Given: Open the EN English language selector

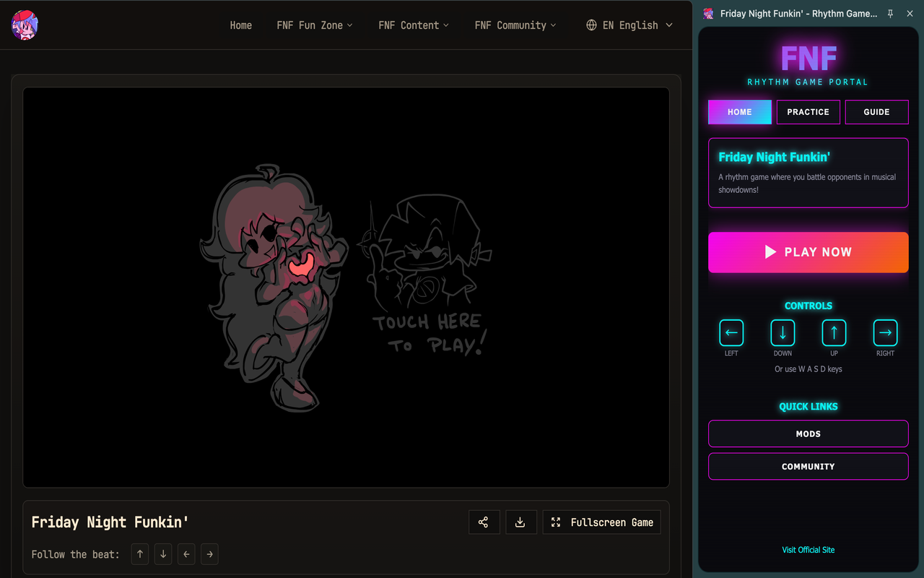Looking at the screenshot, I should click(629, 25).
